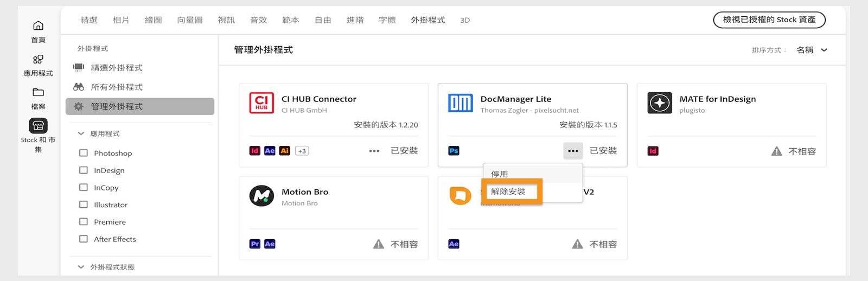Open more options on CI HUB Connector card
868x281 pixels.
pos(374,151)
